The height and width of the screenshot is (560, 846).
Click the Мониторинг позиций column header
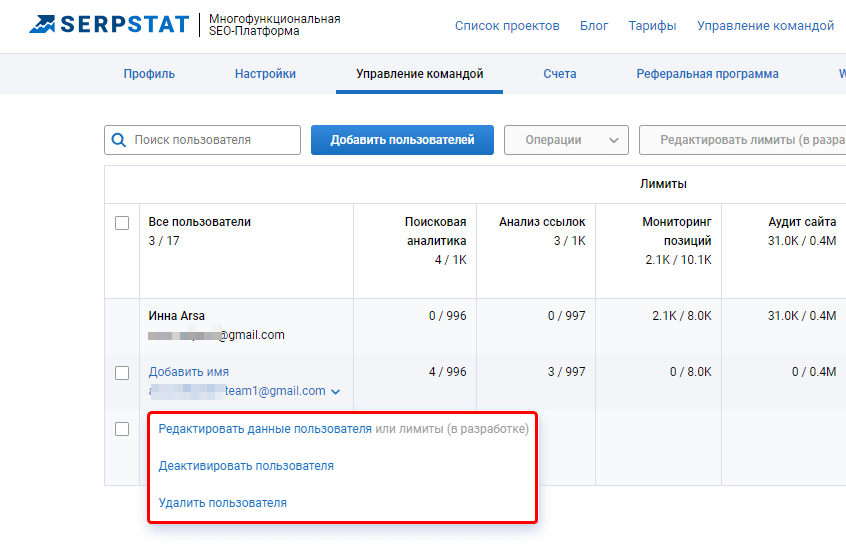(677, 231)
